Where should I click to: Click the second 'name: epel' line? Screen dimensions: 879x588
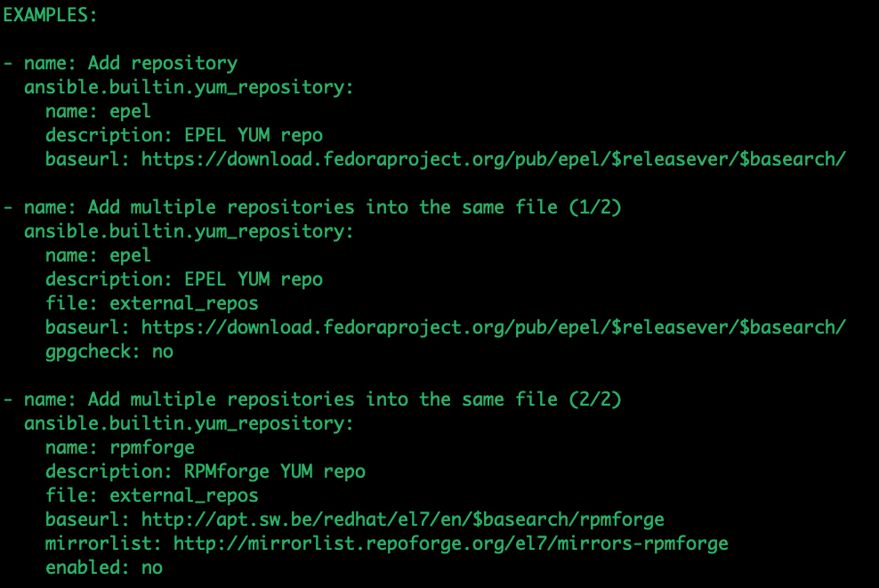(98, 255)
